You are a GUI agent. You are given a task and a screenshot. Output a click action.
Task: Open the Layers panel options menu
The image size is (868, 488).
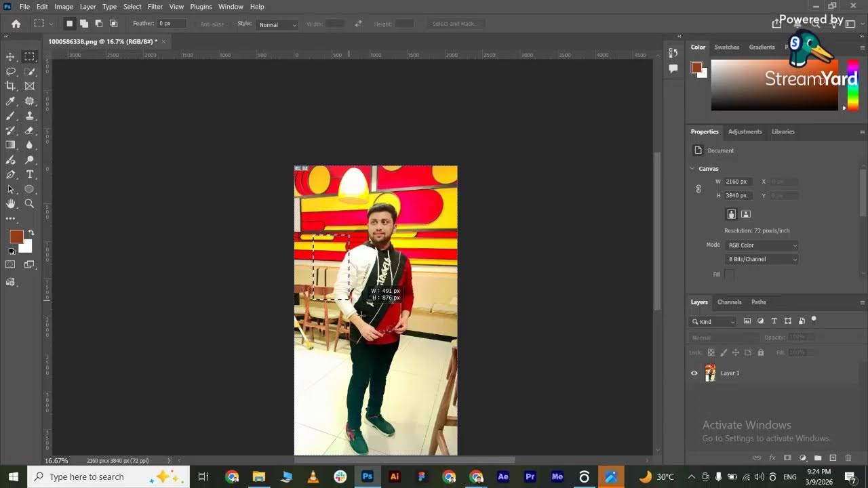tap(862, 302)
